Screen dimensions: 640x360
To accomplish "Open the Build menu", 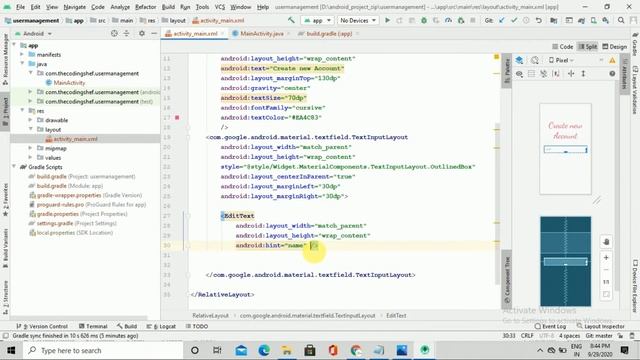I will click(x=168, y=7).
